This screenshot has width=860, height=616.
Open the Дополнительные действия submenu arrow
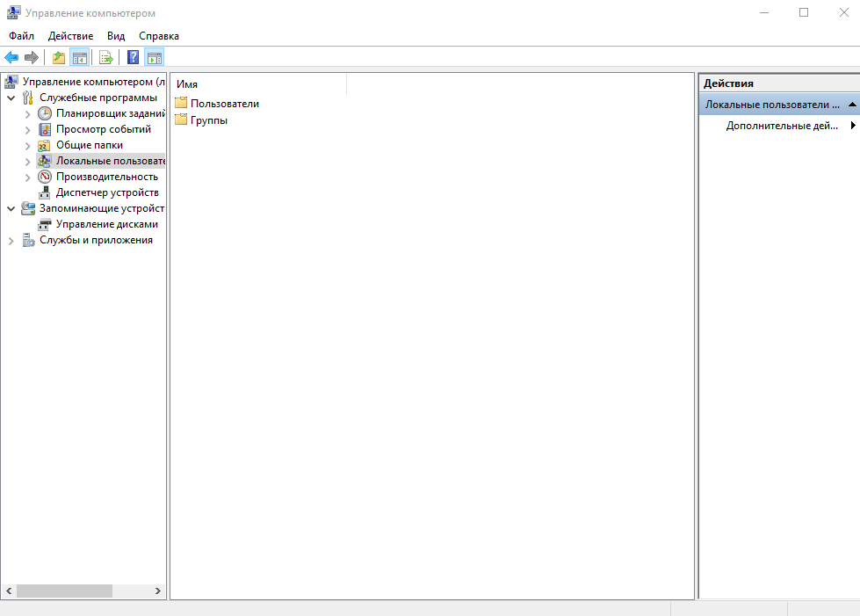point(853,125)
